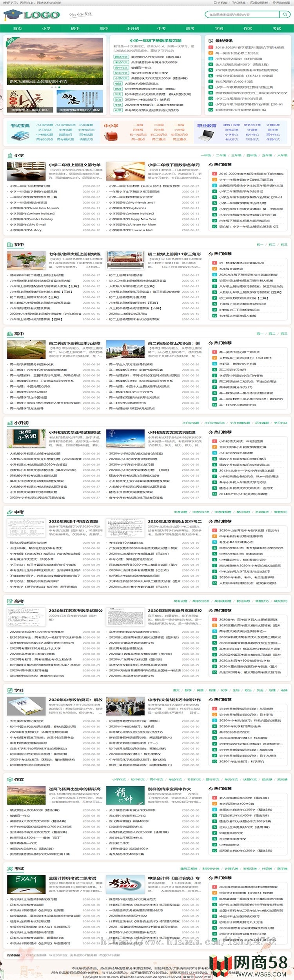Open the 学科 nav item

coord(219,28)
